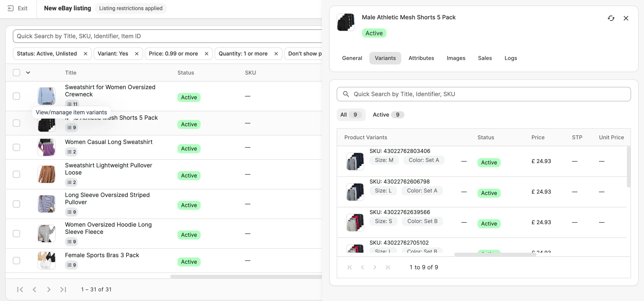Close the product detail side panel

[626, 18]
